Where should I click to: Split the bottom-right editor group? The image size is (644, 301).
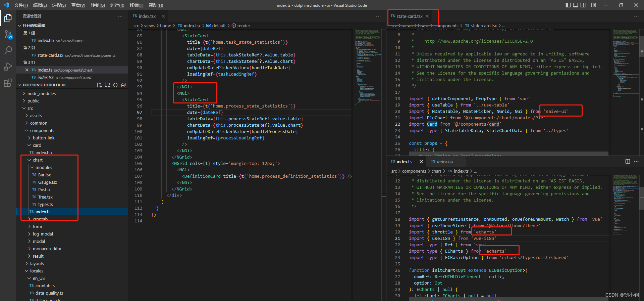(628, 162)
